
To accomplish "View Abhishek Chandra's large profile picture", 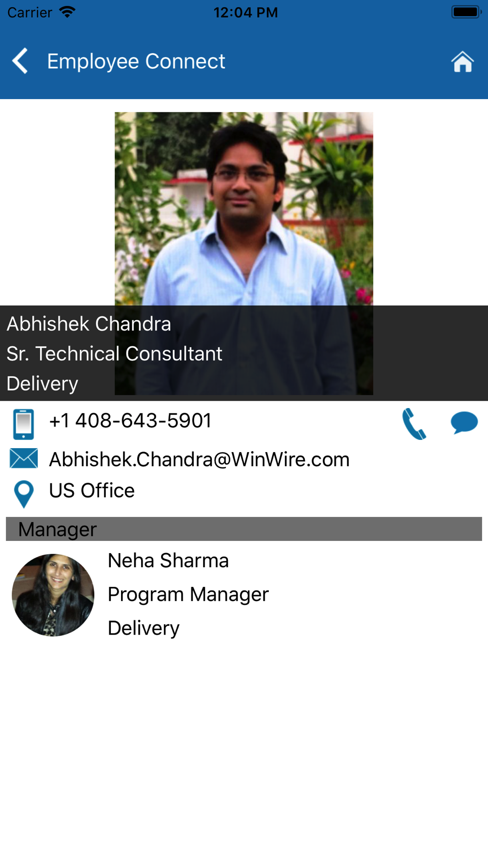I will tap(244, 253).
